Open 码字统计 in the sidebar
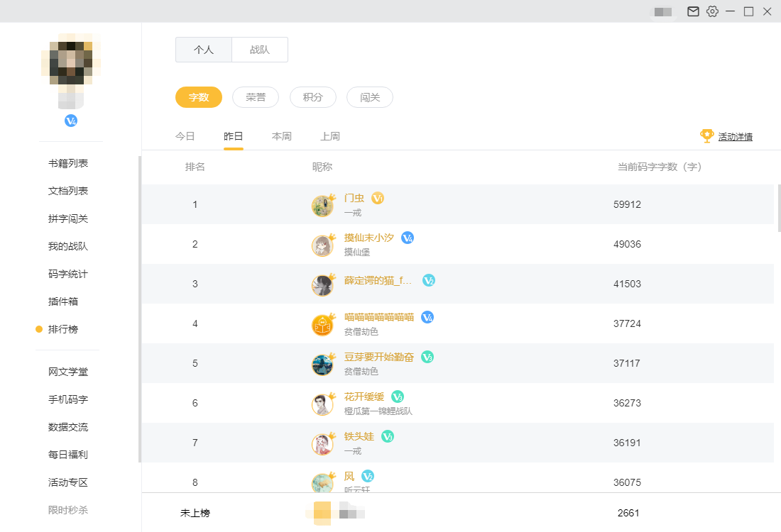 click(68, 274)
